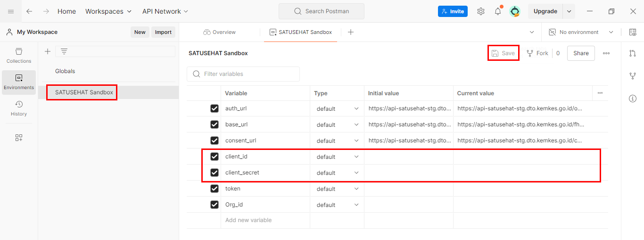Click My Workspace title
644x240 pixels.
[x=37, y=32]
